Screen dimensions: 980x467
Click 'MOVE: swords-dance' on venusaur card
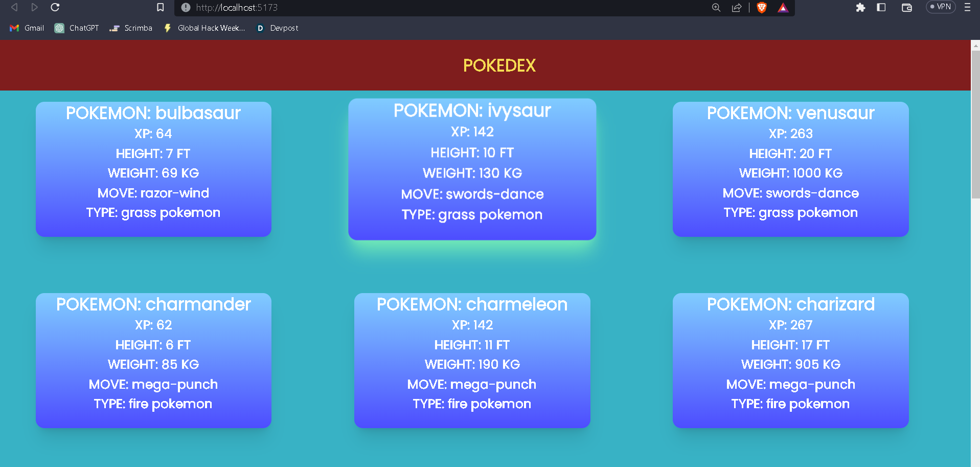(x=791, y=193)
